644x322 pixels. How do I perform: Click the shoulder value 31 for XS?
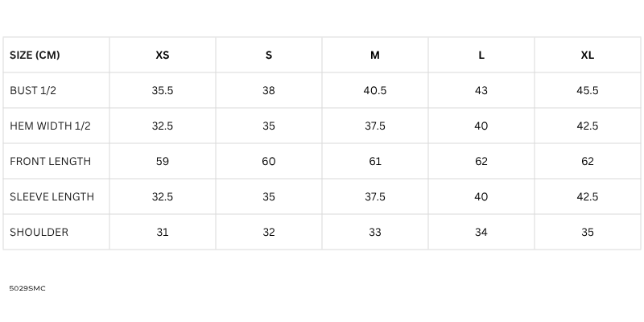click(x=163, y=233)
